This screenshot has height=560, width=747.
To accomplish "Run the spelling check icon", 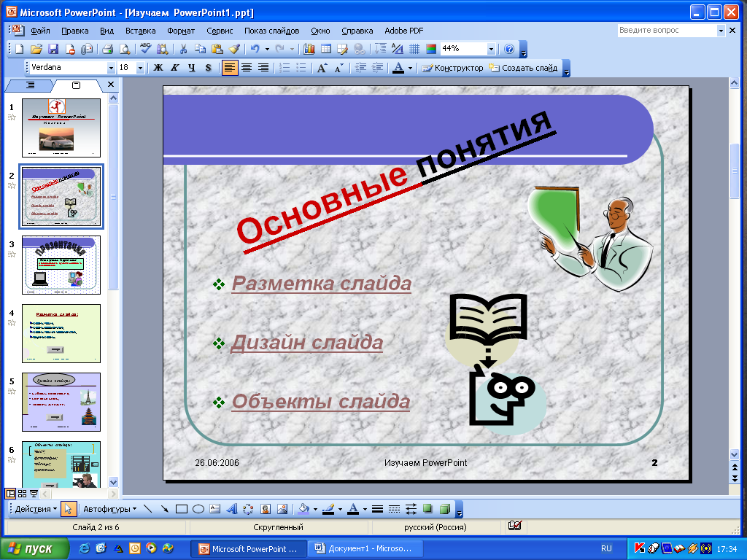I will [x=145, y=49].
